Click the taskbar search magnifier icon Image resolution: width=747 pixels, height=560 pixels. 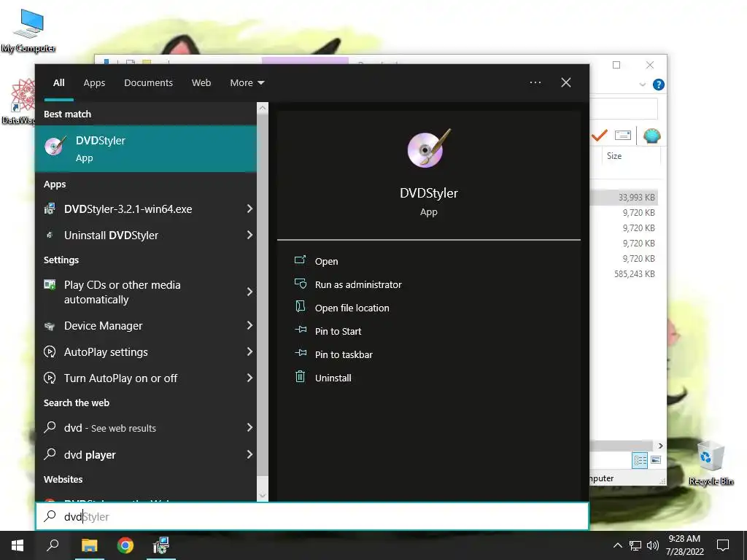(x=53, y=545)
